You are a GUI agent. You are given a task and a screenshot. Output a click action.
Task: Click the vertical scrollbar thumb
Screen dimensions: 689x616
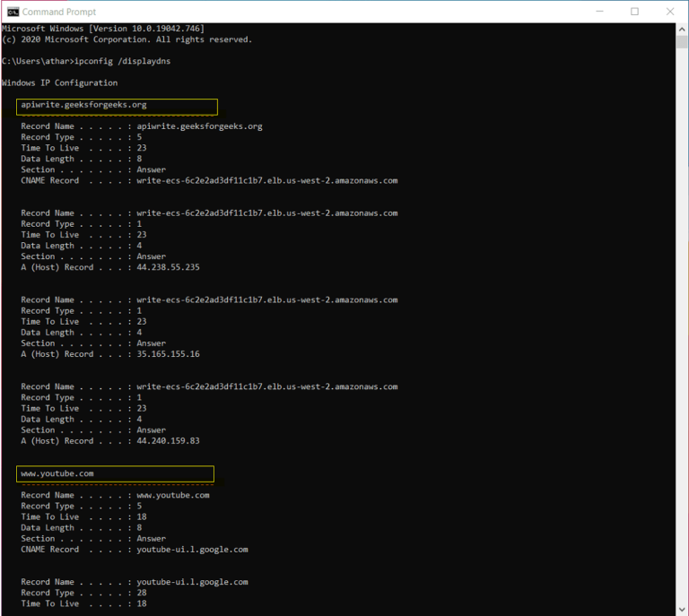pyautogui.click(x=682, y=42)
